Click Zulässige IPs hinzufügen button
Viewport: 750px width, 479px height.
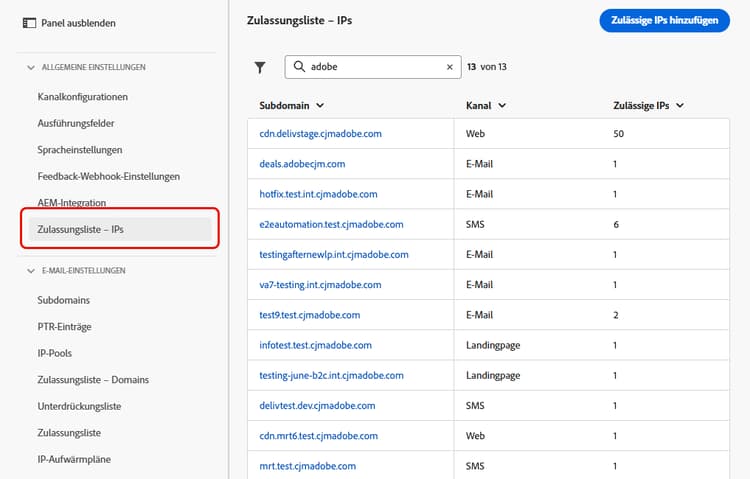(664, 21)
